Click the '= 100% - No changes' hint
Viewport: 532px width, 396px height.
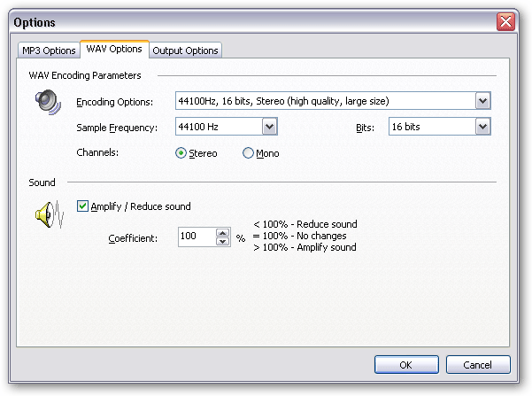pyautogui.click(x=300, y=236)
